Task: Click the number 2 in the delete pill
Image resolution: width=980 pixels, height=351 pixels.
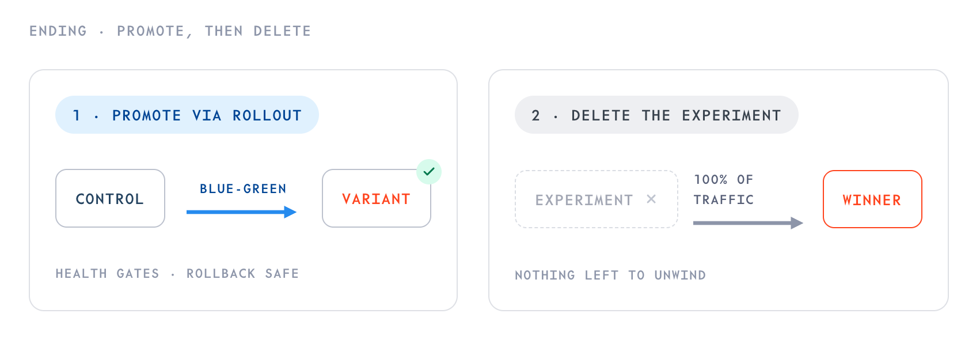Action: (535, 115)
